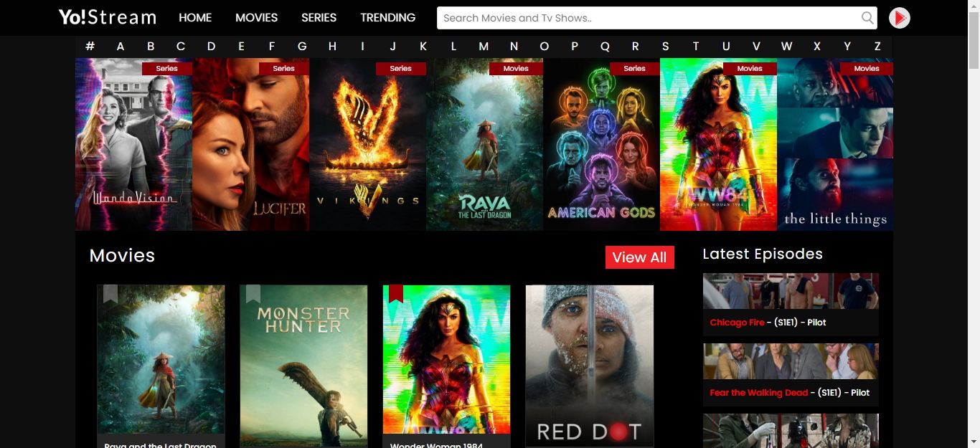Click the search magnifier icon
Image resolution: width=980 pixels, height=448 pixels.
point(867,18)
